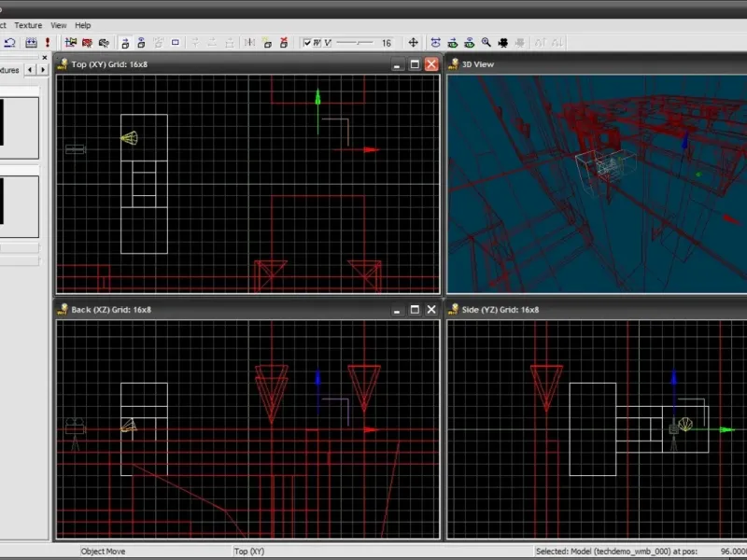Open the Texture menu
This screenshot has width=747, height=560.
[28, 25]
